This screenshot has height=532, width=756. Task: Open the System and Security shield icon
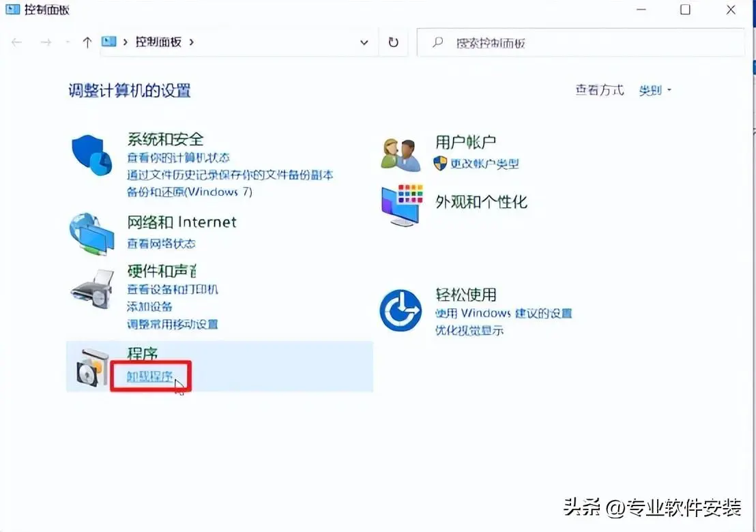(92, 156)
